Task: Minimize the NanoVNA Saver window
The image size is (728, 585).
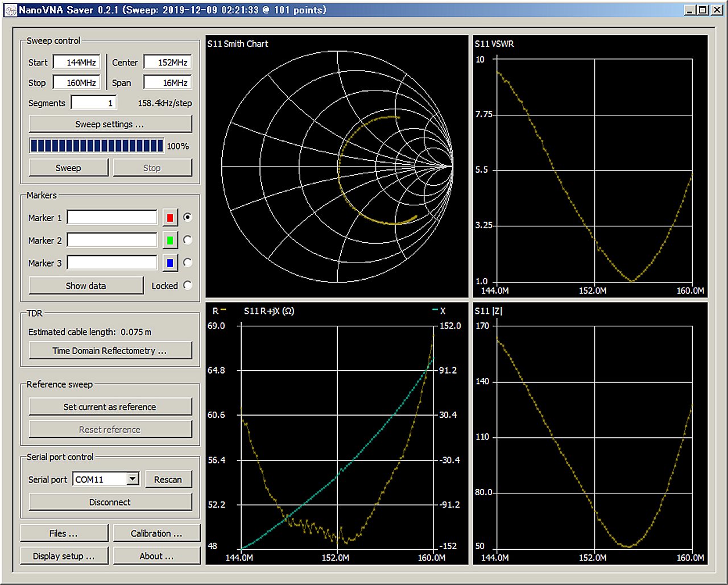Action: (x=690, y=10)
